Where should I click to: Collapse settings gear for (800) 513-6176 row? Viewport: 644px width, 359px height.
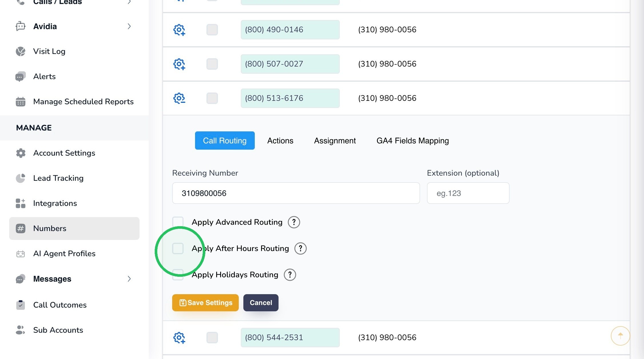pyautogui.click(x=179, y=98)
